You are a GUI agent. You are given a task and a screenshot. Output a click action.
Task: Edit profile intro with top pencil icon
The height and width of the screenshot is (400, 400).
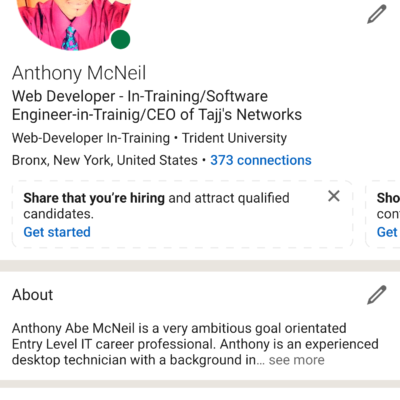click(377, 14)
